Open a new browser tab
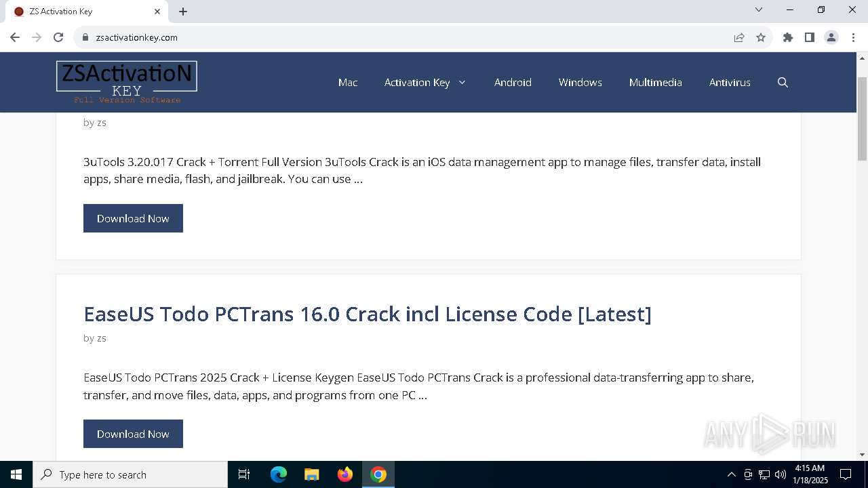This screenshot has height=488, width=868. pyautogui.click(x=183, y=12)
